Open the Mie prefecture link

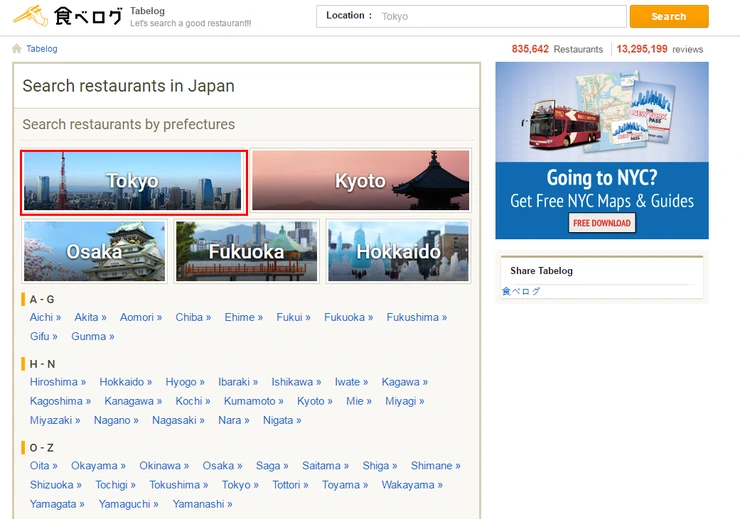(x=359, y=402)
